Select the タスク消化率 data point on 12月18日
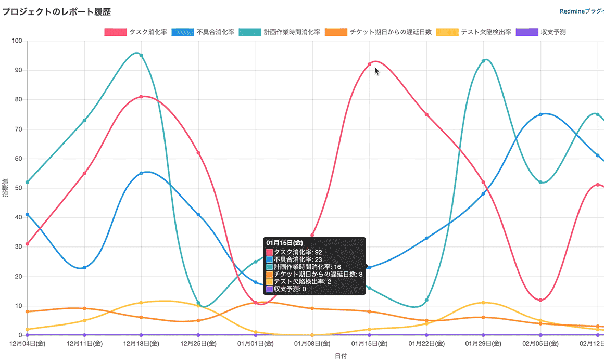This screenshot has width=604, height=364. click(x=141, y=97)
